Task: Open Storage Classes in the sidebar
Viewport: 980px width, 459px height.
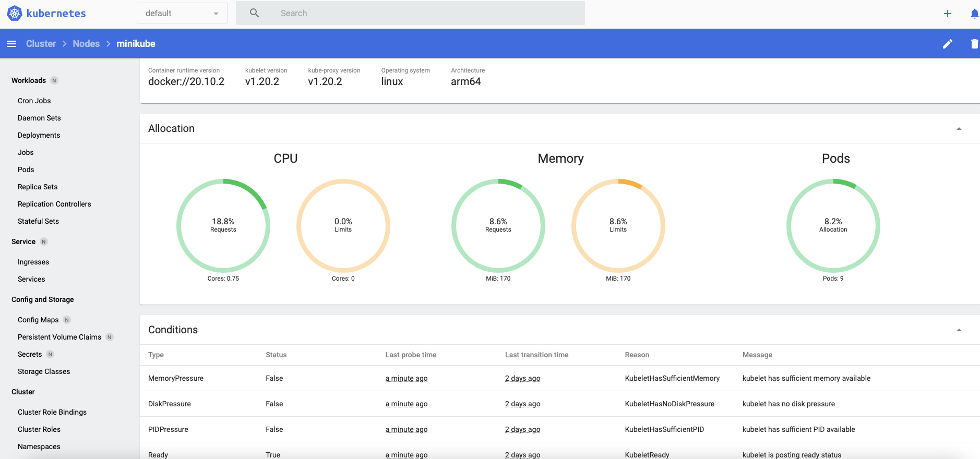Action: [x=44, y=371]
